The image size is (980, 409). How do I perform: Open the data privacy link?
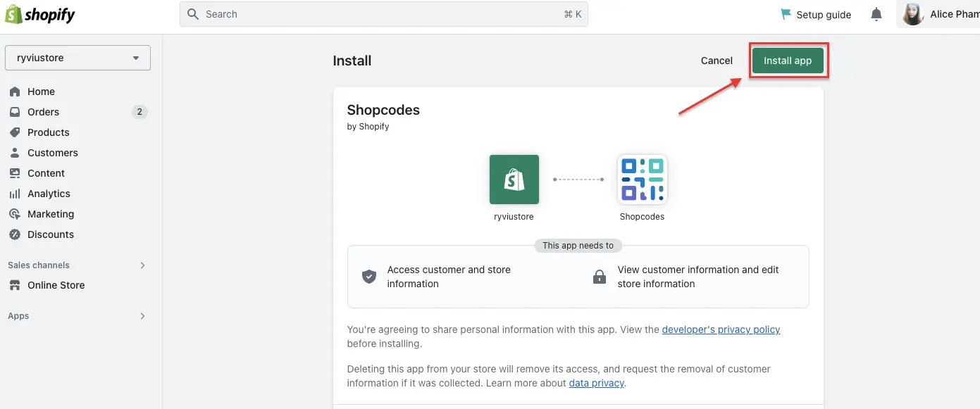(x=596, y=383)
